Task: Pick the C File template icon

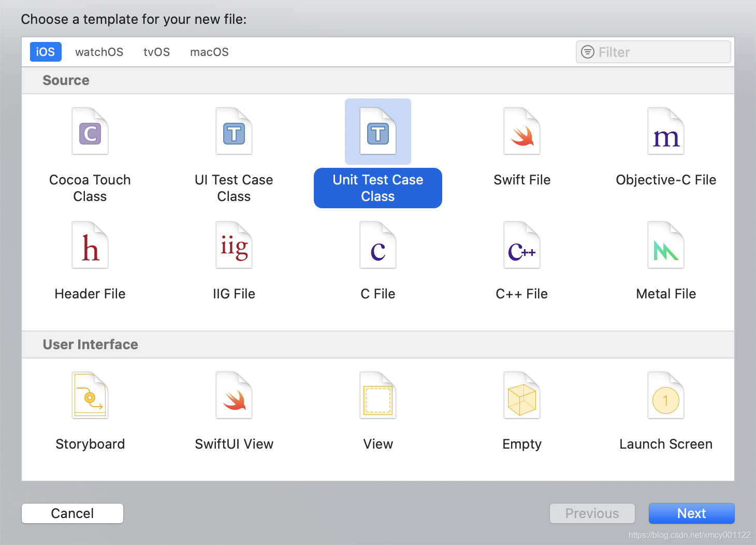Action: 378,245
